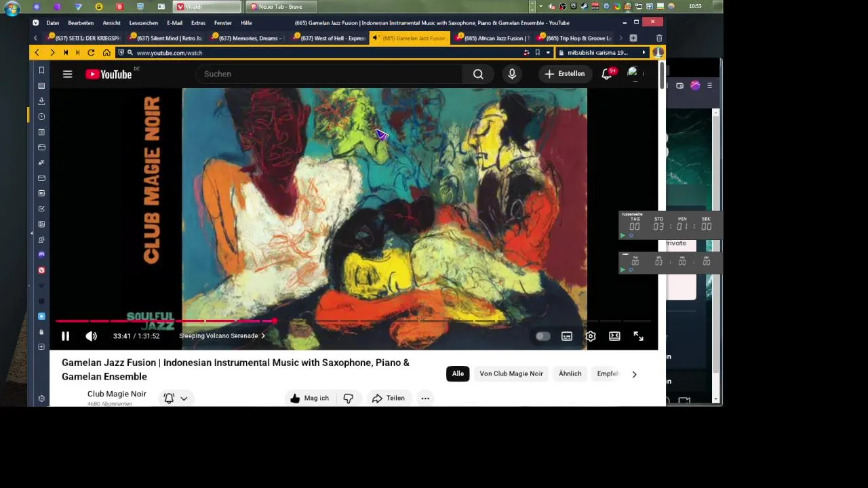Image resolution: width=868 pixels, height=488 pixels.
Task: Click the dislike thumbs-down button
Action: 348,398
